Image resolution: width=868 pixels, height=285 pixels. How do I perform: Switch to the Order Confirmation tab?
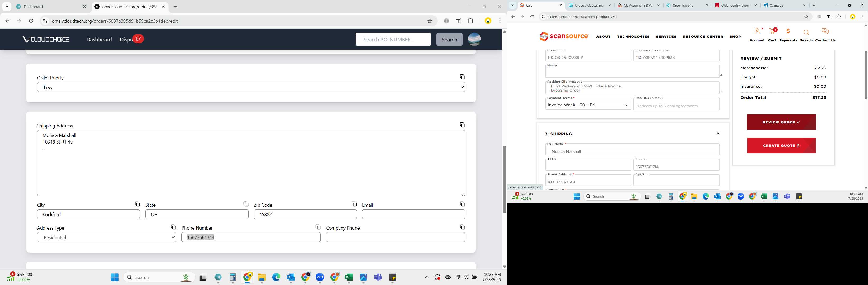tap(736, 5)
